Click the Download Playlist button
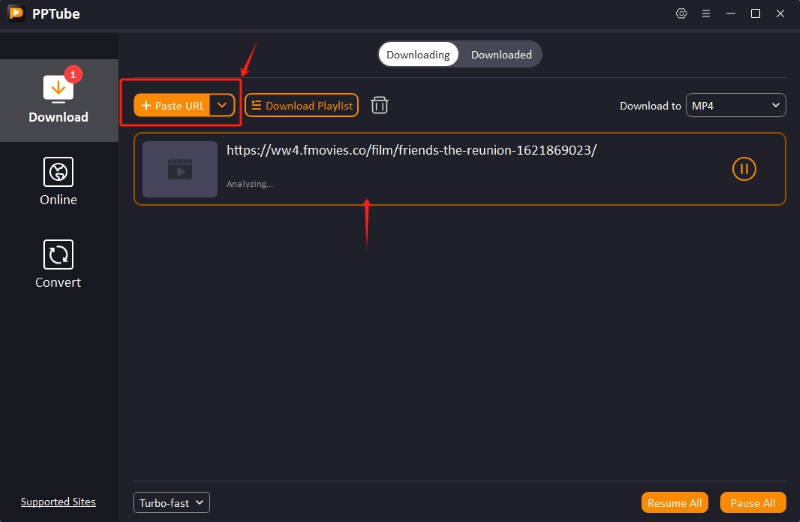800x522 pixels. click(301, 105)
